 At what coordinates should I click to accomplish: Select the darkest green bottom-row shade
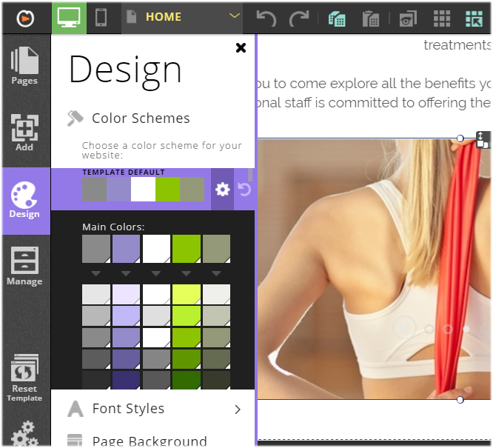click(187, 380)
